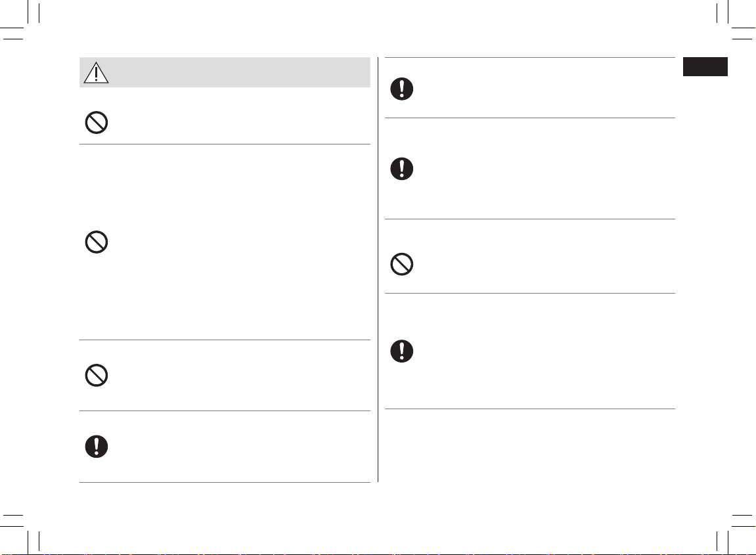Click the topmost prohibition icon under gray header
The image size is (756, 555).
click(x=97, y=122)
